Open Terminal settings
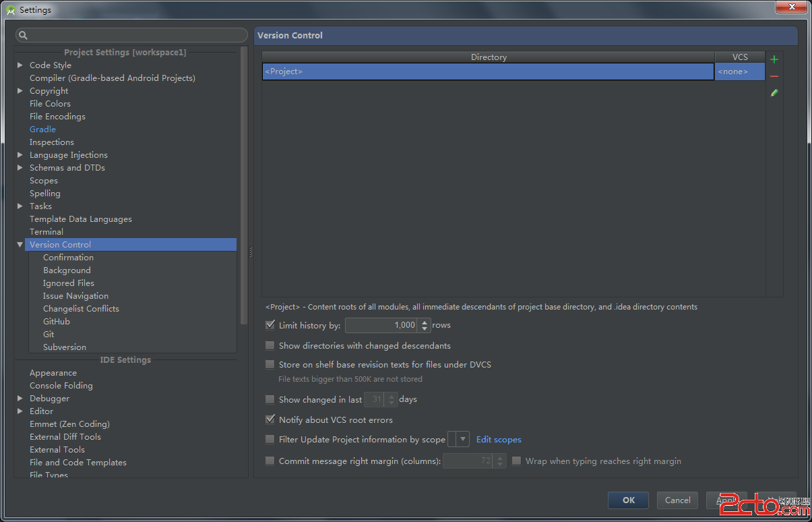 pos(46,232)
